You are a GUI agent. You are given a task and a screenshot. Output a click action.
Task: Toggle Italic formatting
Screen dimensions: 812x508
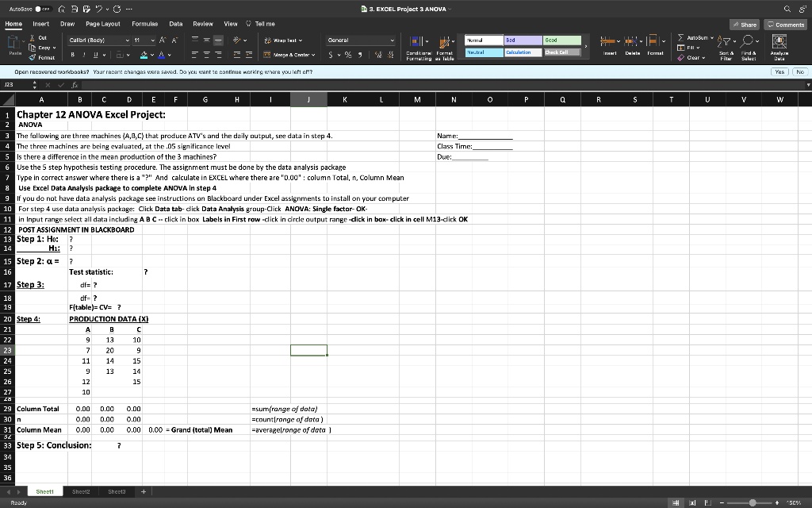coord(84,55)
